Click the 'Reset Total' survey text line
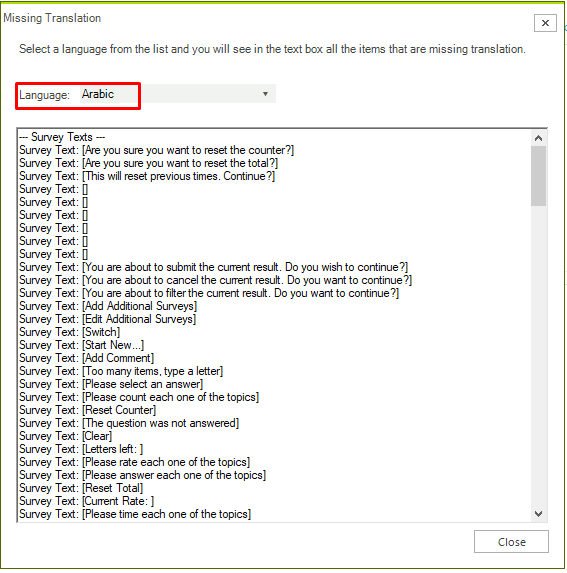This screenshot has height=573, width=567. (81, 488)
